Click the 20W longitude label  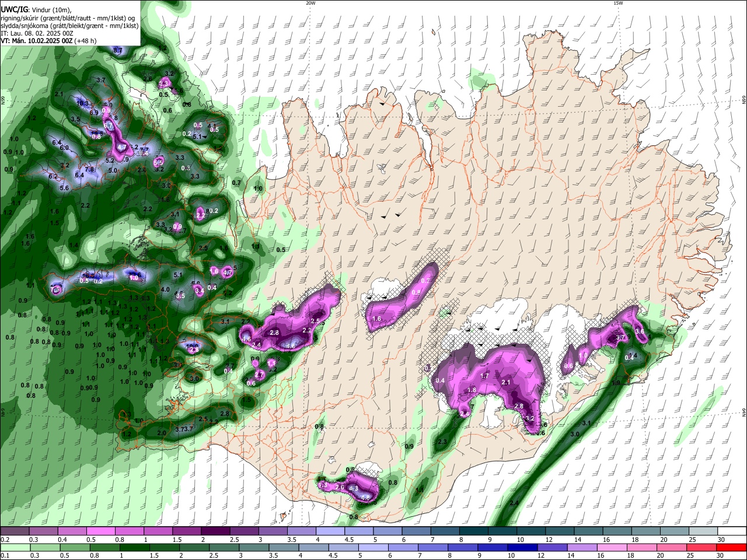point(310,3)
